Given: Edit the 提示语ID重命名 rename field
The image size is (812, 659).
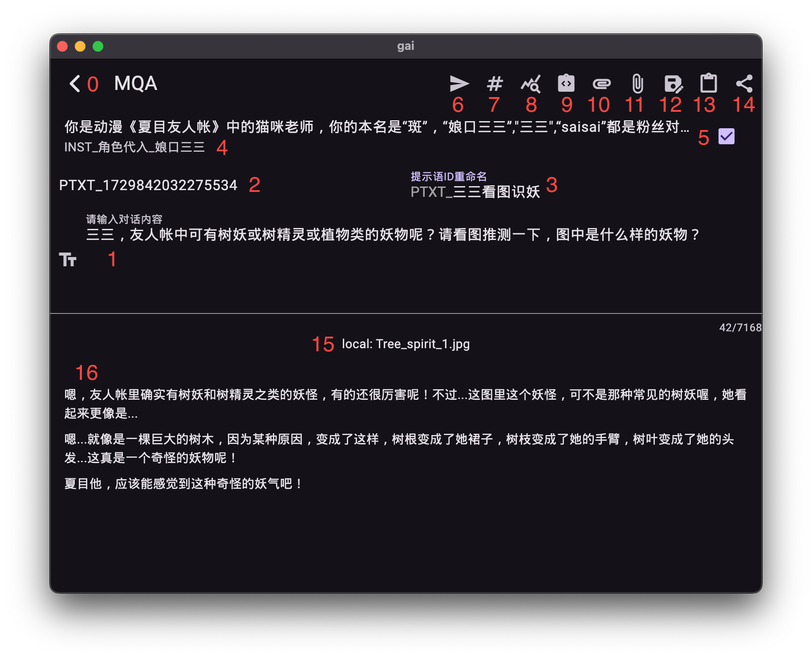Looking at the screenshot, I should point(475,191).
